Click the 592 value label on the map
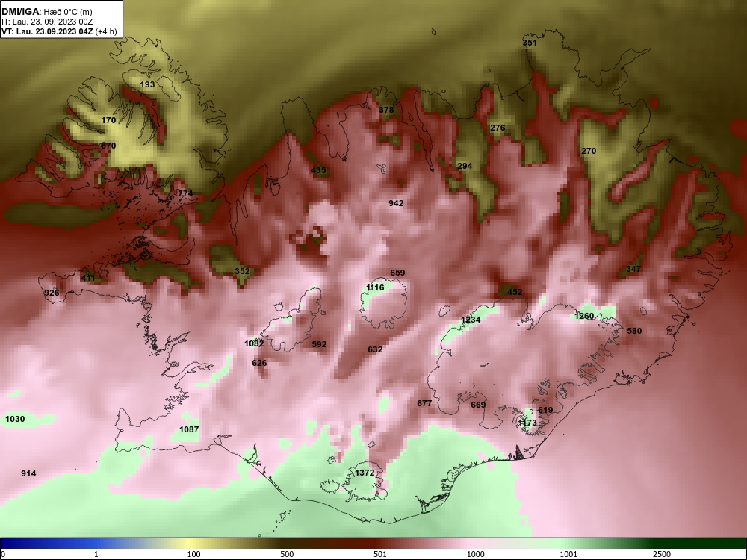Viewport: 747px width, 560px height. point(319,344)
